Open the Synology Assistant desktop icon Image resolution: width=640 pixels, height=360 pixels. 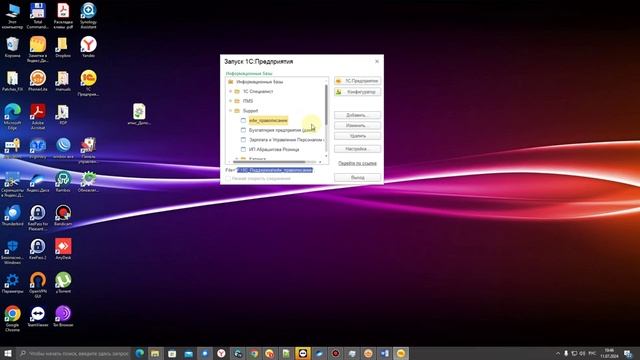click(88, 16)
